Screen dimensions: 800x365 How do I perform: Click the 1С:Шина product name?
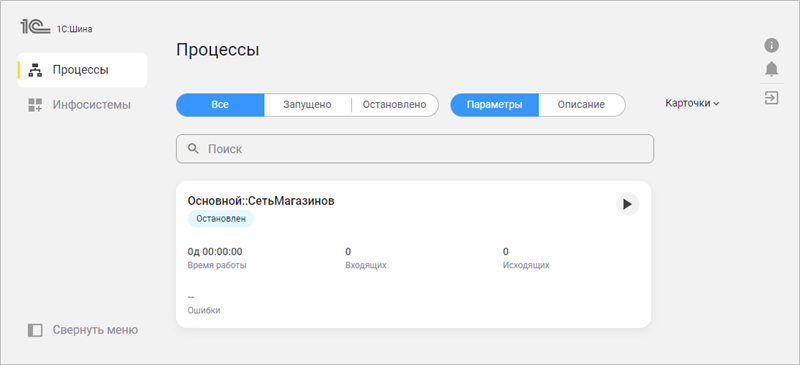point(74,30)
